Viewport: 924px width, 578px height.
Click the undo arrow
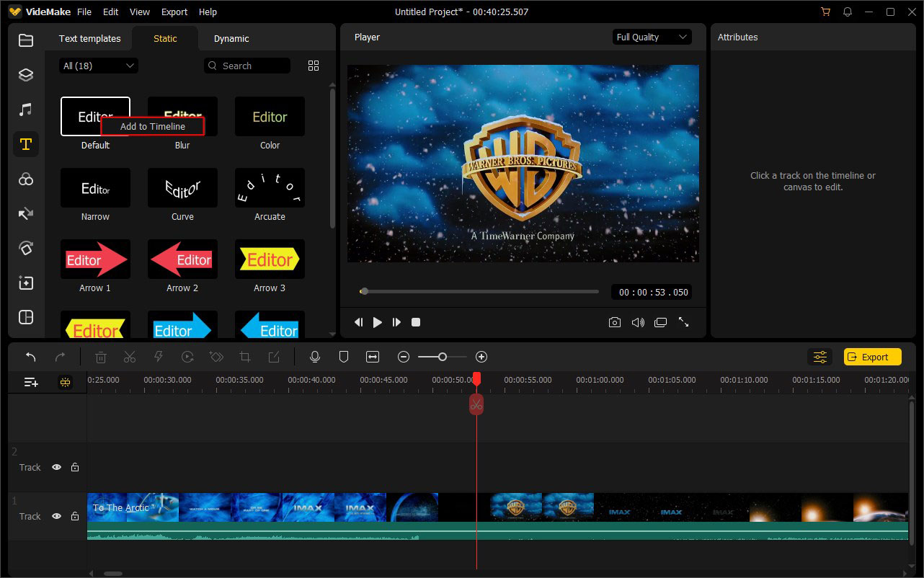point(30,357)
